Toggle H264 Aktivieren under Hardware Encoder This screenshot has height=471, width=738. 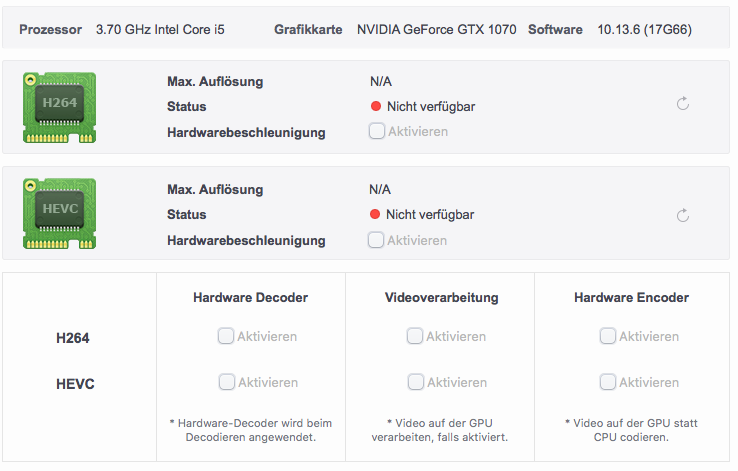pyautogui.click(x=608, y=337)
